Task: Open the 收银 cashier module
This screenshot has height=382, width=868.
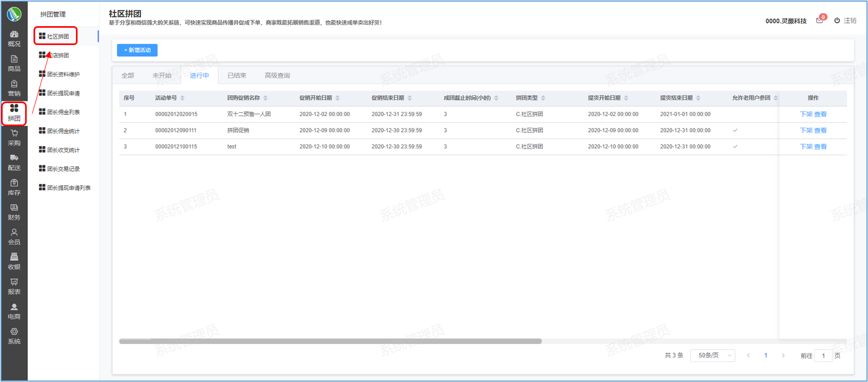Action: [14, 262]
